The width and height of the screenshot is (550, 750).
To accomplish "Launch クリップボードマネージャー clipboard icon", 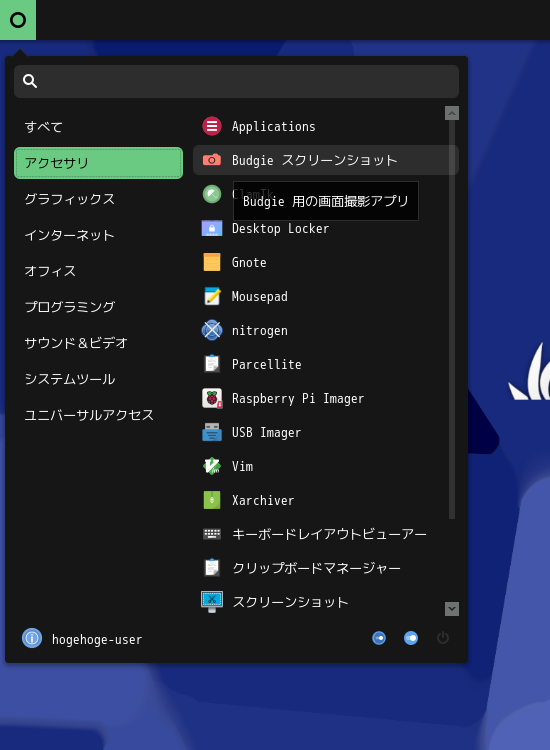I will (x=212, y=568).
